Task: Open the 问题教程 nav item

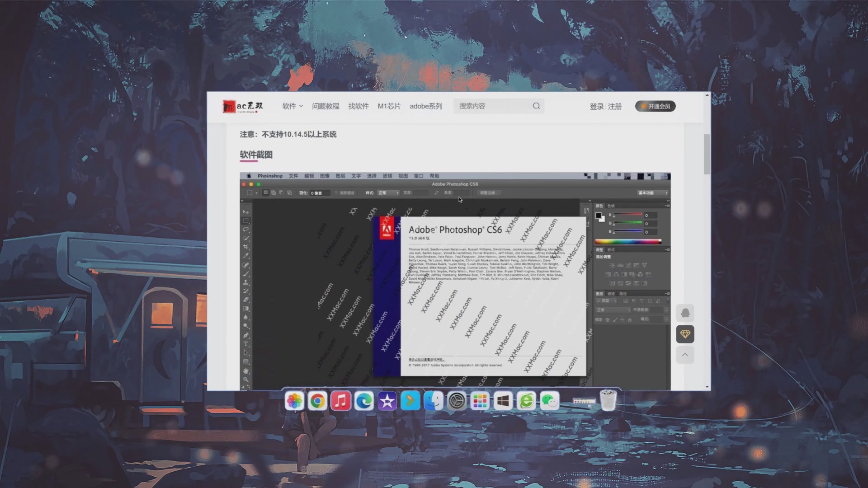Action: (x=325, y=106)
